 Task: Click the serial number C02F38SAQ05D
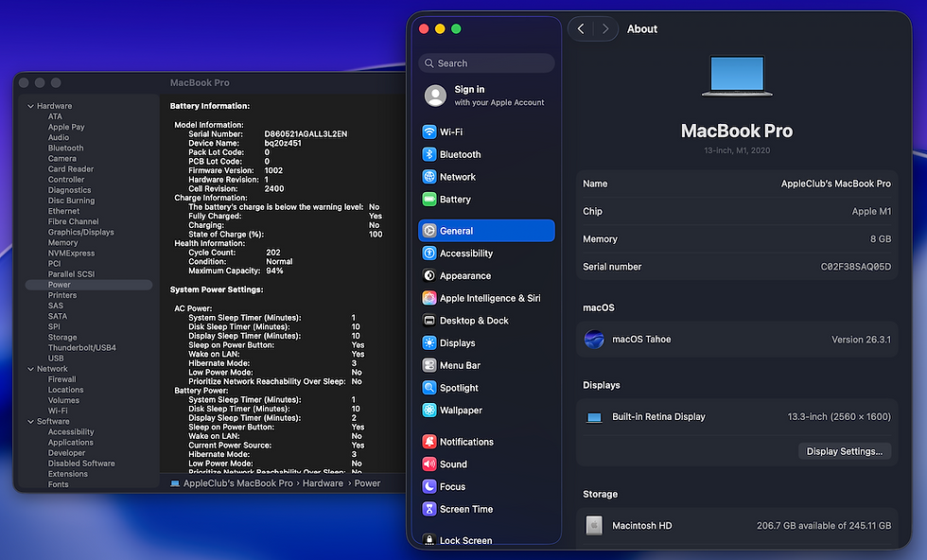[855, 267]
